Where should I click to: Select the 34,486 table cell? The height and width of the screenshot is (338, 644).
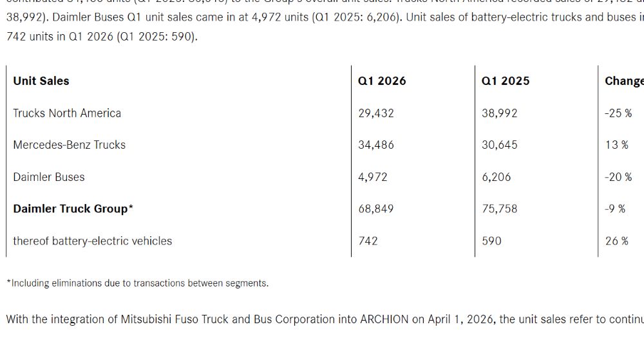tap(376, 145)
